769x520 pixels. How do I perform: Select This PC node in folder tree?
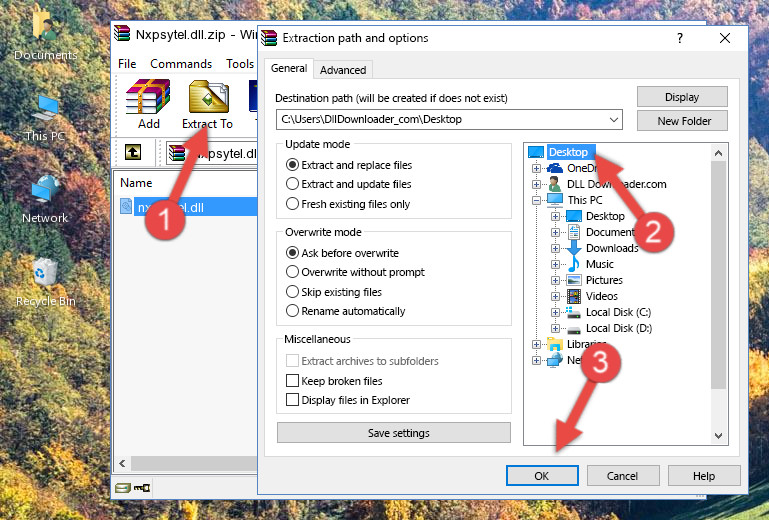585,200
